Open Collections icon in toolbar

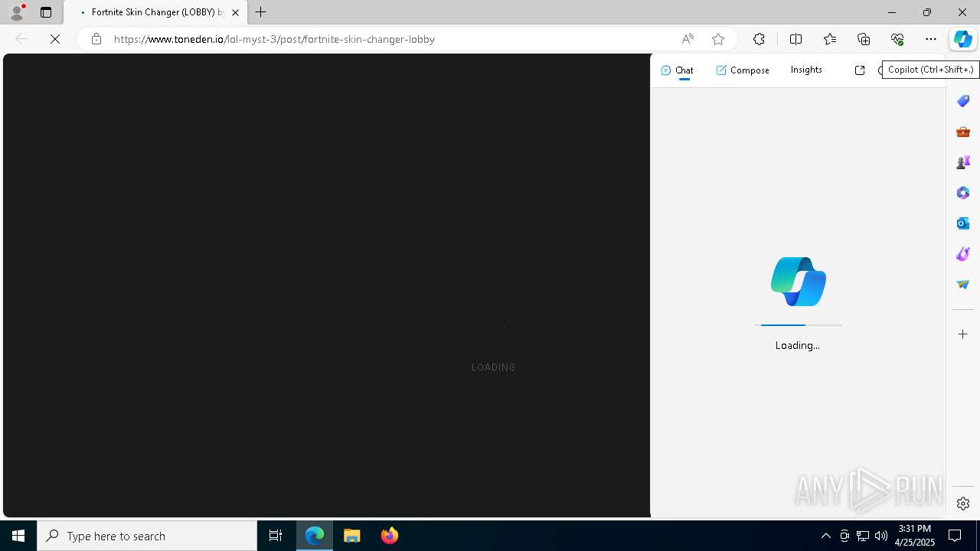tap(864, 39)
